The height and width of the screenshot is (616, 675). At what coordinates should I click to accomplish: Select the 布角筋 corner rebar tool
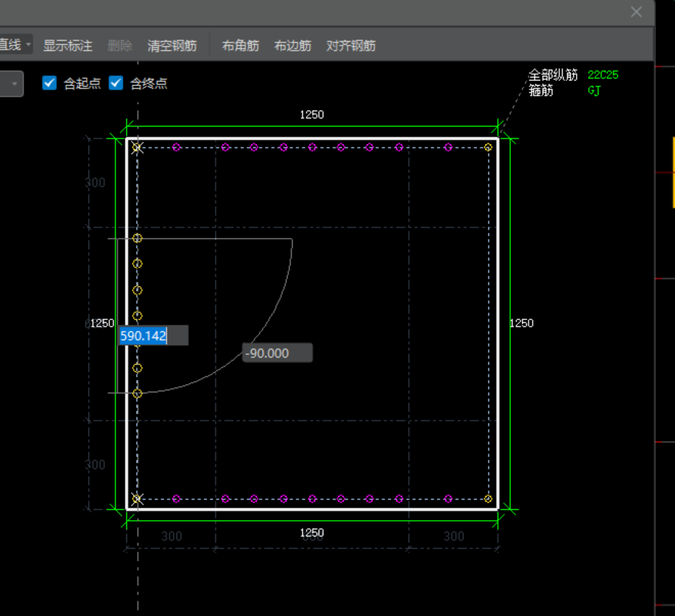[240, 46]
